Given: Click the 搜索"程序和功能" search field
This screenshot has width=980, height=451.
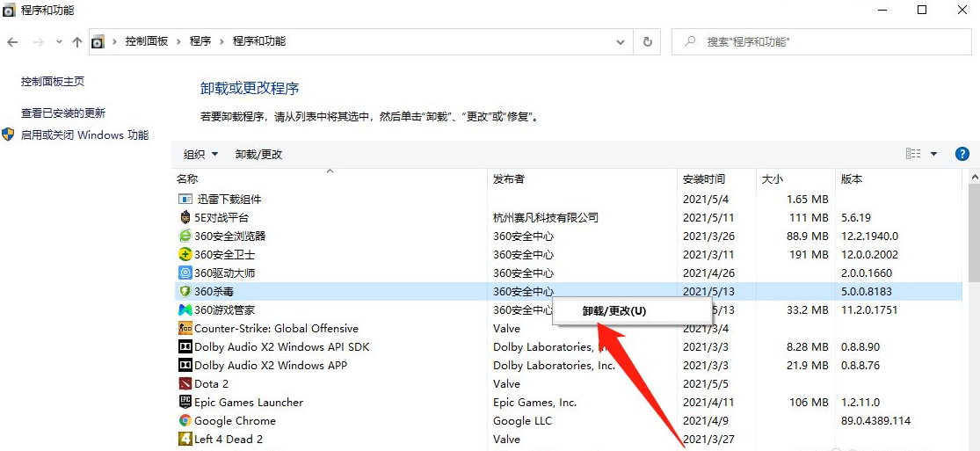Looking at the screenshot, I should tap(822, 42).
